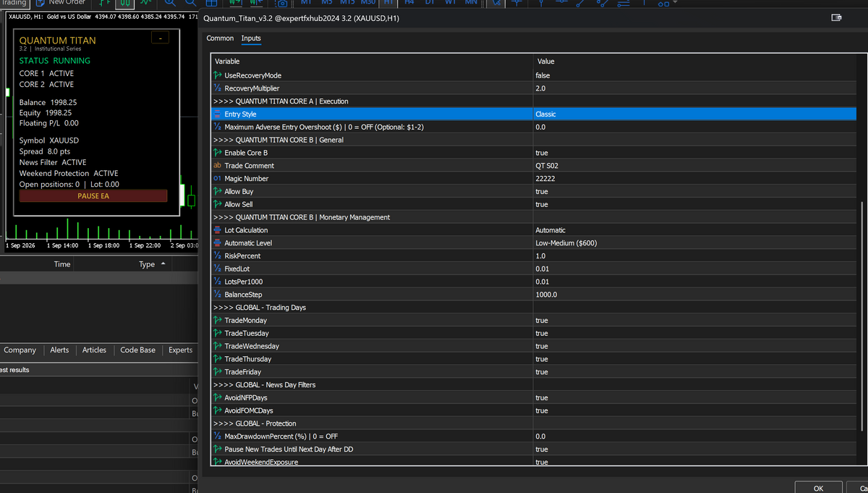Click the boolean icon beside UseRecoveryMode
This screenshot has height=493, width=868.
[218, 75]
